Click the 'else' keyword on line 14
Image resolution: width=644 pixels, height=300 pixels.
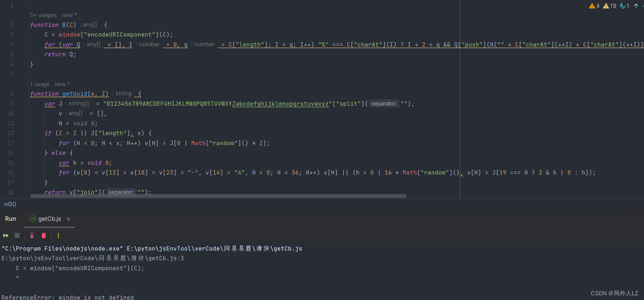58,153
